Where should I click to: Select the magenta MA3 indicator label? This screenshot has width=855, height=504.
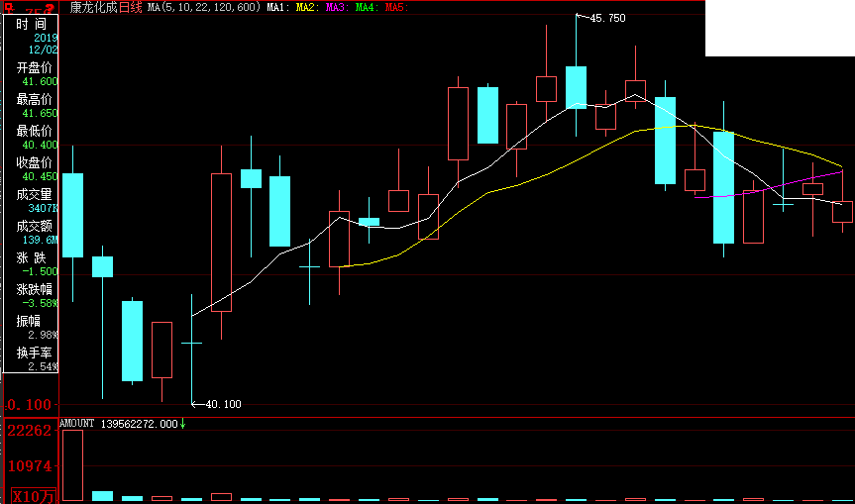click(337, 8)
